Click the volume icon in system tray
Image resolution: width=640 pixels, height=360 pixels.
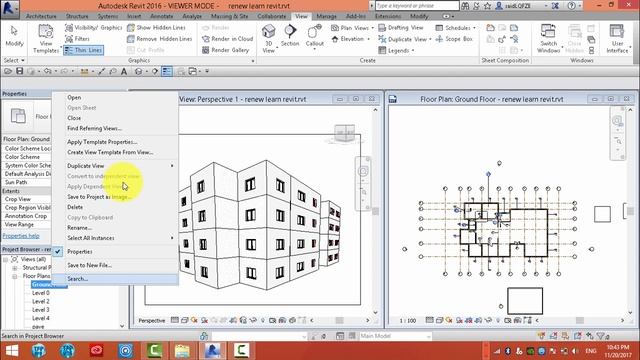pyautogui.click(x=575, y=351)
